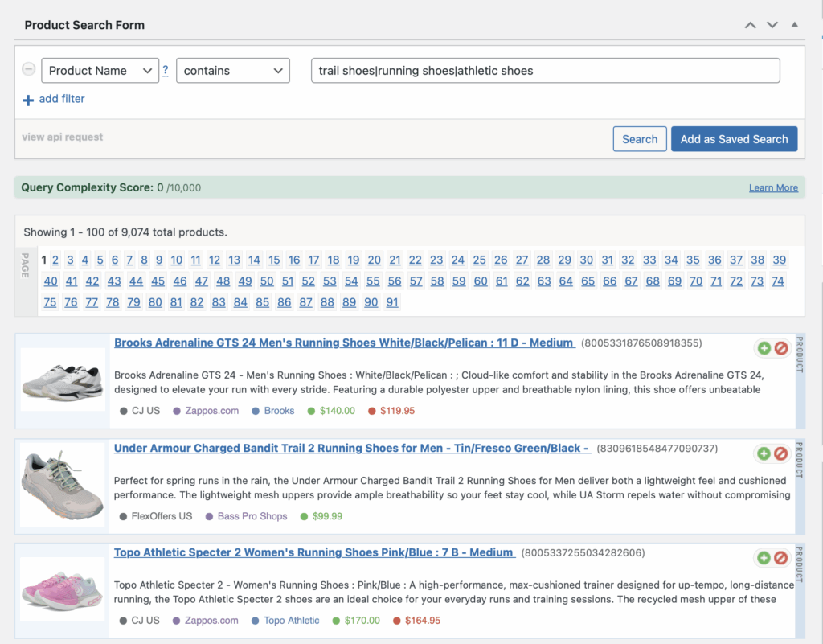Click Add as Saved Search button

pos(734,139)
